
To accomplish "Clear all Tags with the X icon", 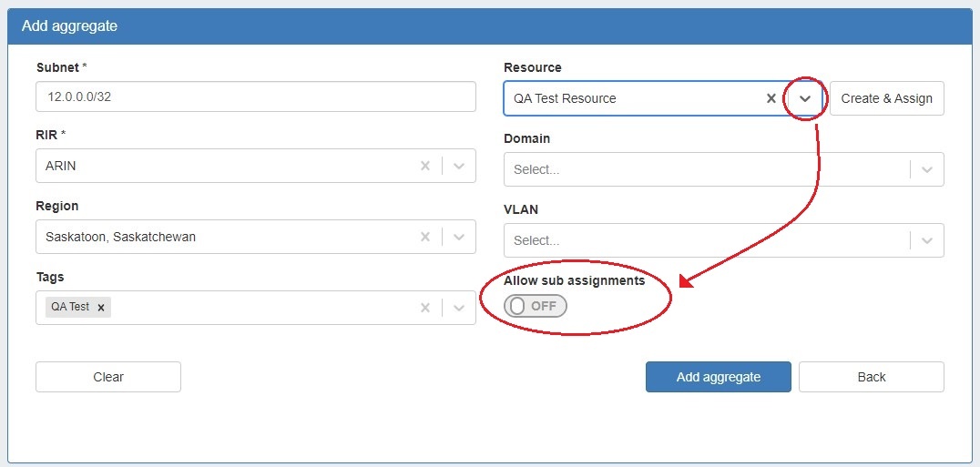I will pos(424,308).
